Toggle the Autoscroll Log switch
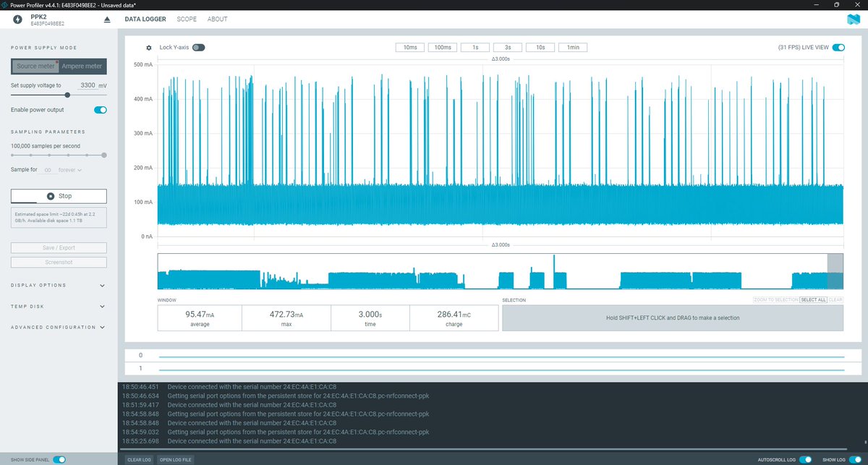Viewport: 868px width, 465px height. click(x=806, y=459)
